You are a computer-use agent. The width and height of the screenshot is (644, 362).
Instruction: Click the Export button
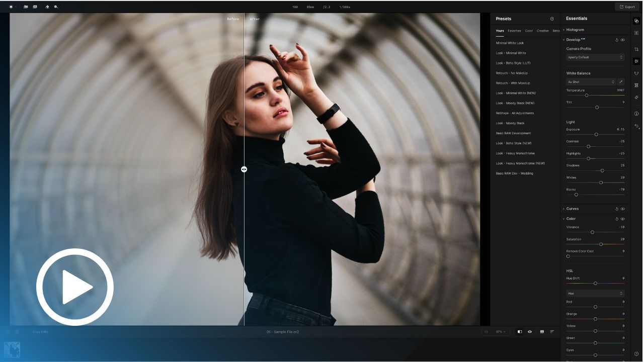click(627, 7)
